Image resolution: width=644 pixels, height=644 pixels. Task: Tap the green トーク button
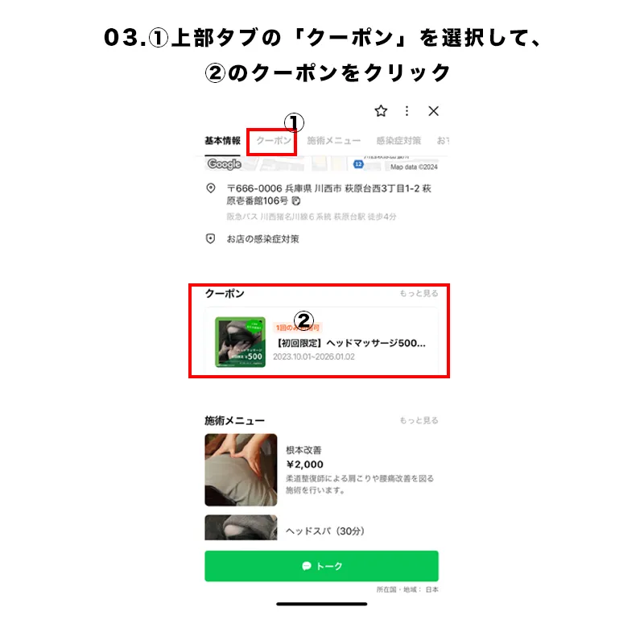(x=321, y=566)
